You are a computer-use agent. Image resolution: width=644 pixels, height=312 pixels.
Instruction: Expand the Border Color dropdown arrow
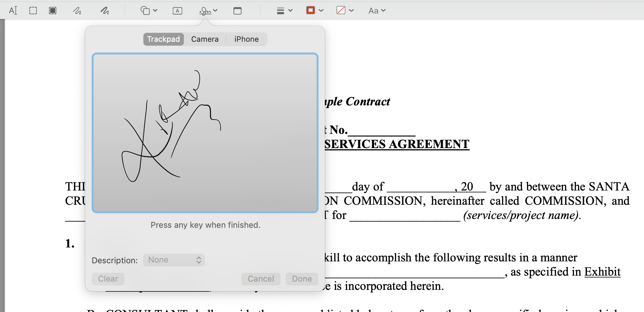(321, 10)
